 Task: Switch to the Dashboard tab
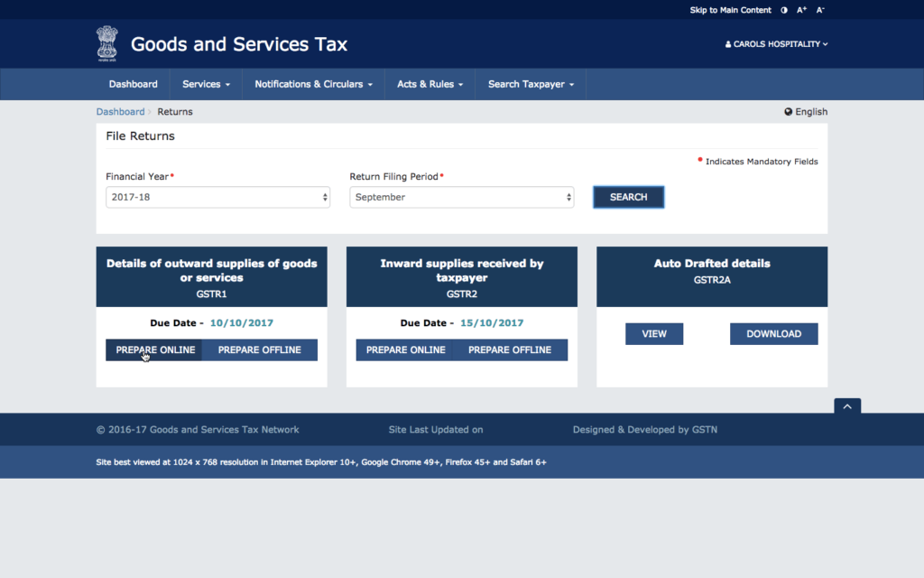[x=133, y=83]
